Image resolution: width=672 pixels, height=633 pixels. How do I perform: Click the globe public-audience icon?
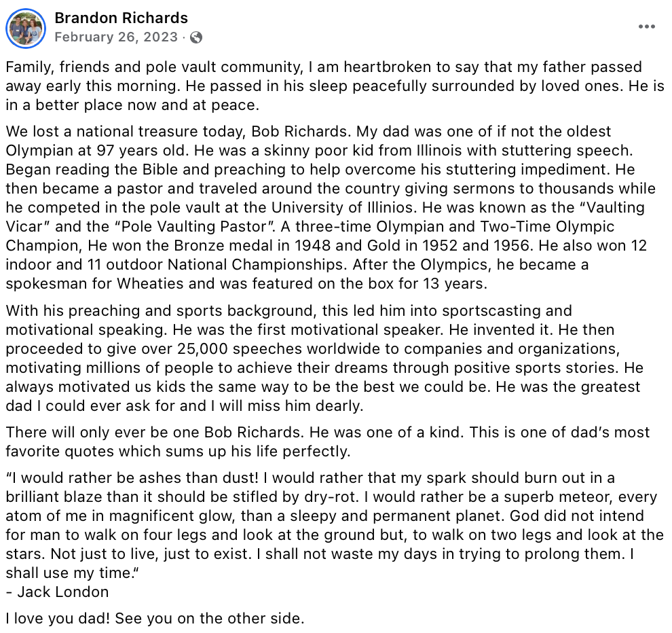(196, 38)
